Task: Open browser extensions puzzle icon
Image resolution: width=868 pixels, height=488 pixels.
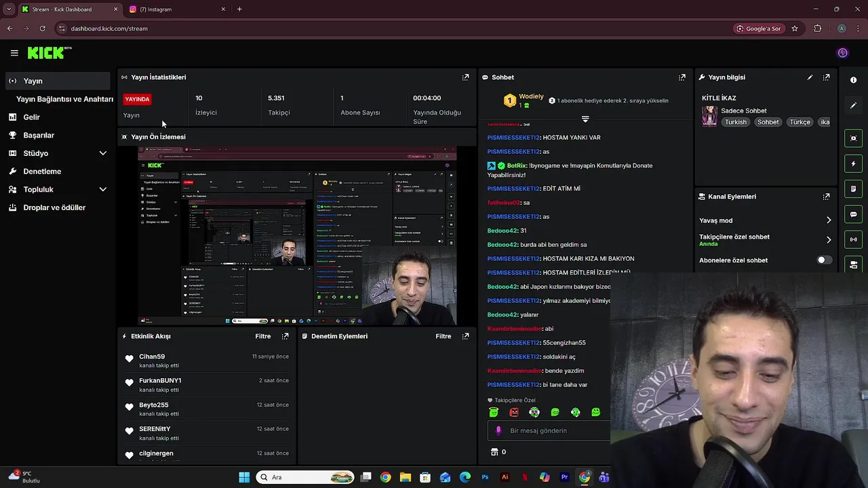Action: tap(817, 28)
